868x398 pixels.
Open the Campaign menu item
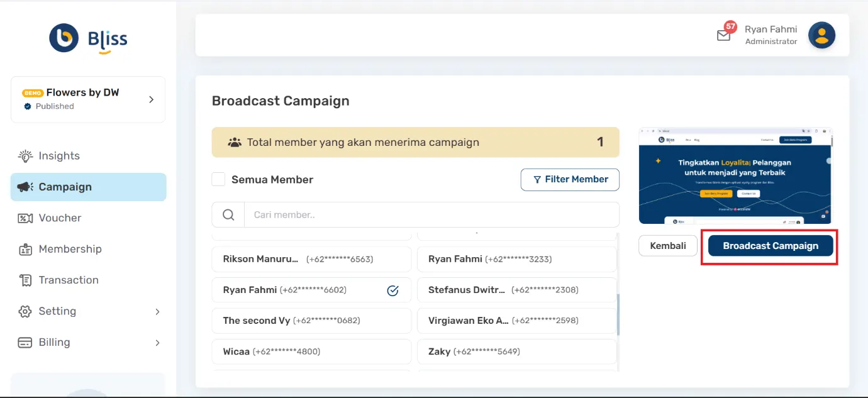[x=88, y=187]
